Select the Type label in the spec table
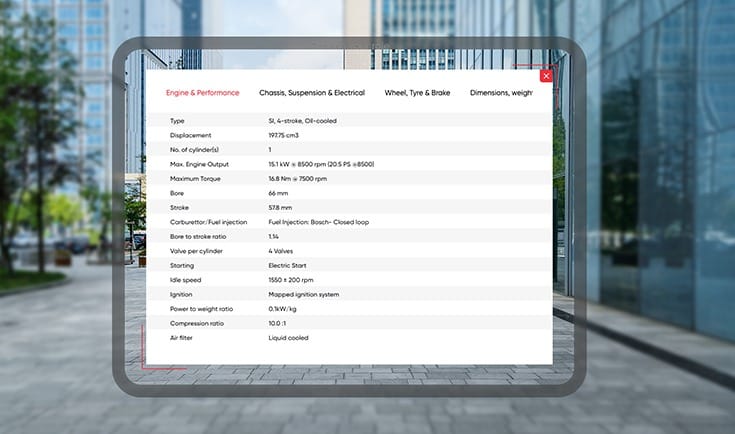The image size is (735, 434). point(177,121)
